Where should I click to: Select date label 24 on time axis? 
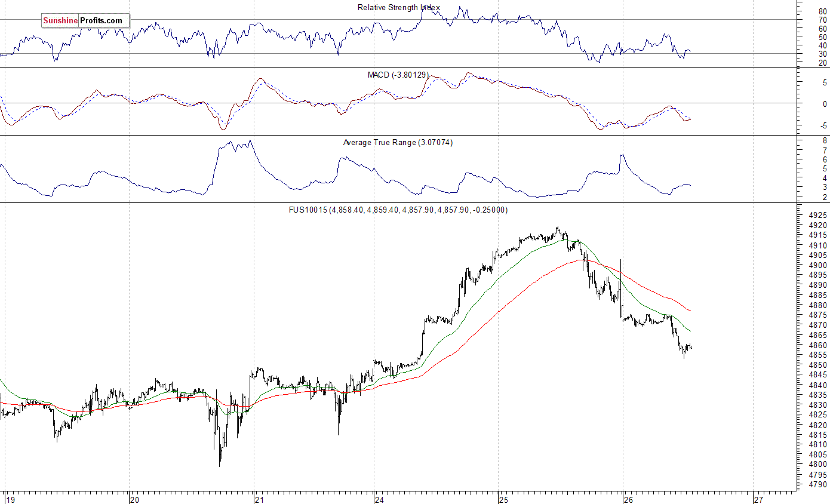point(379,499)
